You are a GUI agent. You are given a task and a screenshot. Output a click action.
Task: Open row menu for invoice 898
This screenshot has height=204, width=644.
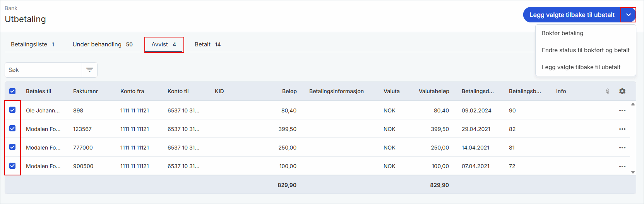pos(622,110)
